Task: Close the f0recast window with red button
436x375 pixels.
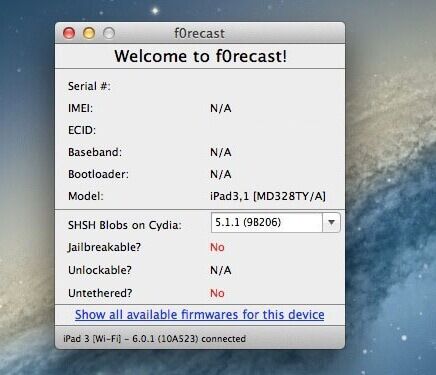Action: pos(69,33)
